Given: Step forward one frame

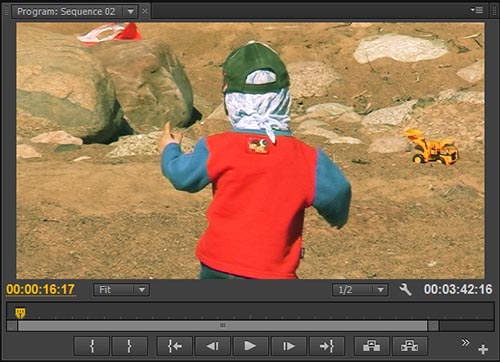Looking at the screenshot, I should [289, 346].
